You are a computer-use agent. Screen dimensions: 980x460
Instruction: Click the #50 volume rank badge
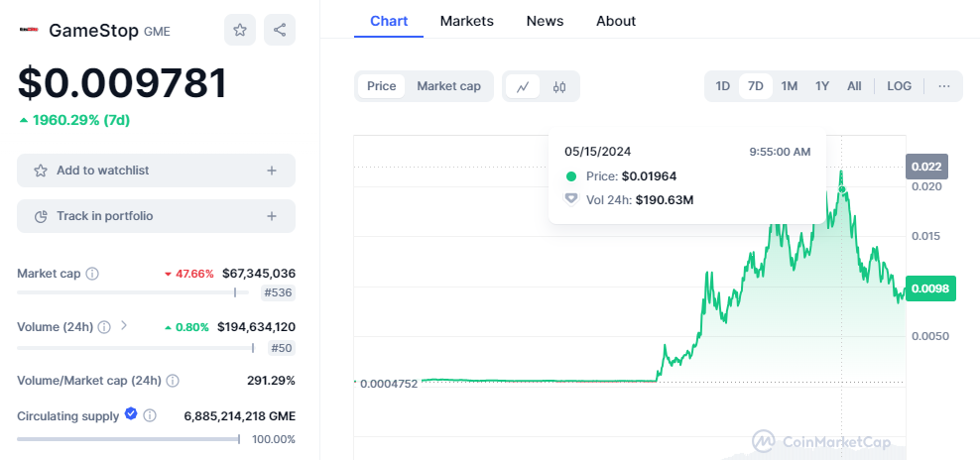click(x=281, y=348)
